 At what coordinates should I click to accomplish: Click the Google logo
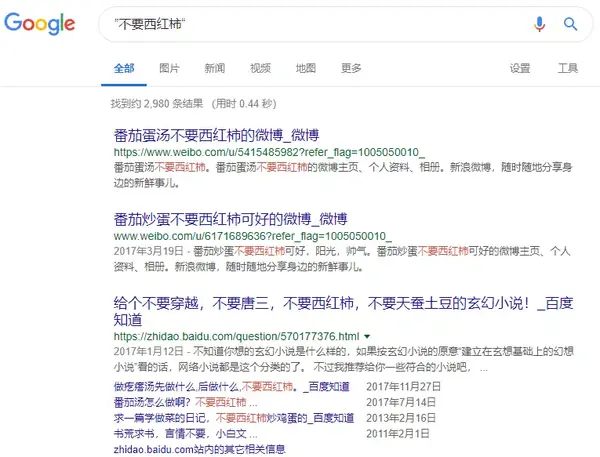(39, 24)
